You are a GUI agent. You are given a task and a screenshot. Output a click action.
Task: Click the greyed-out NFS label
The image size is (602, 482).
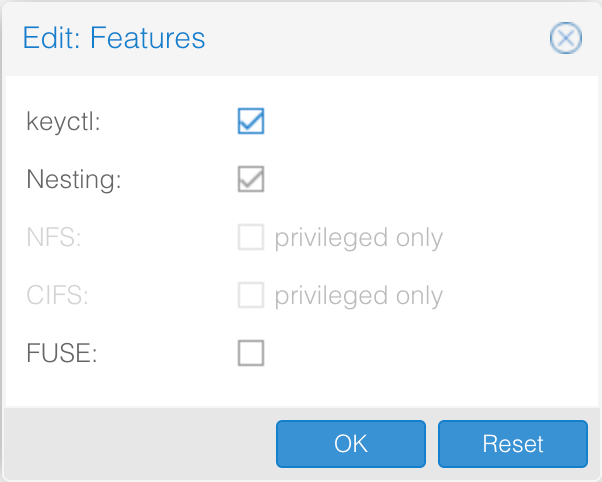pyautogui.click(x=54, y=237)
